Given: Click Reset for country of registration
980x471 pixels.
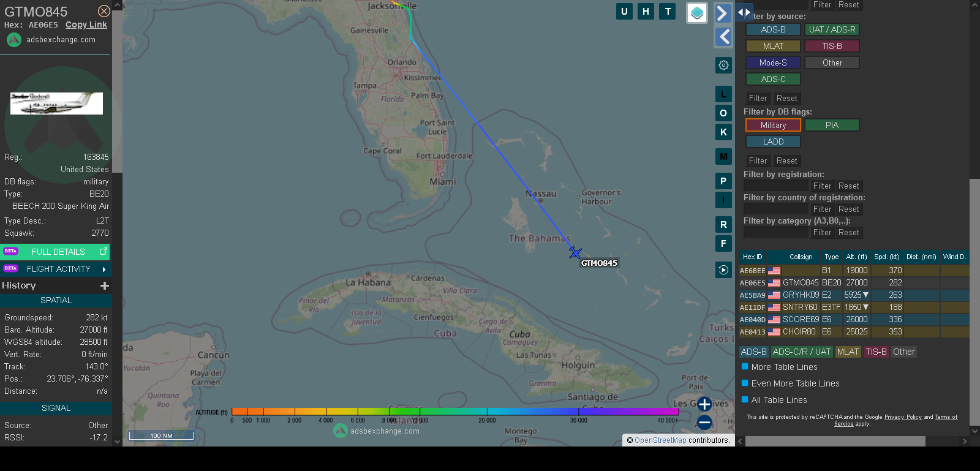Looking at the screenshot, I should pos(848,209).
